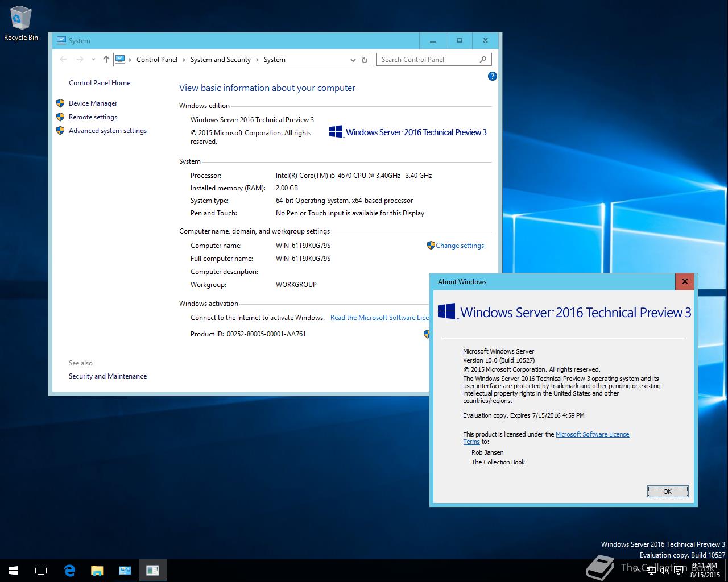
Task: Select System breadcrumb in address bar
Action: click(x=274, y=60)
